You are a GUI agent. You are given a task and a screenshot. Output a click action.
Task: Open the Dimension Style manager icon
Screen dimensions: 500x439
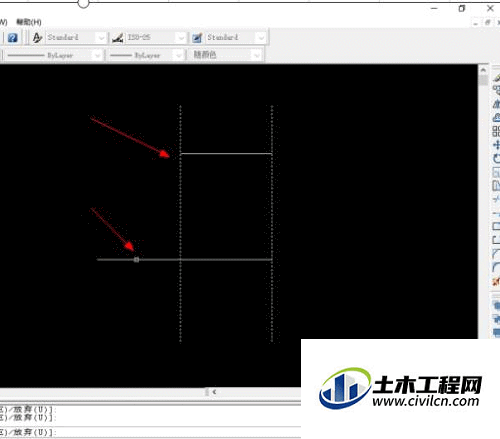point(117,38)
